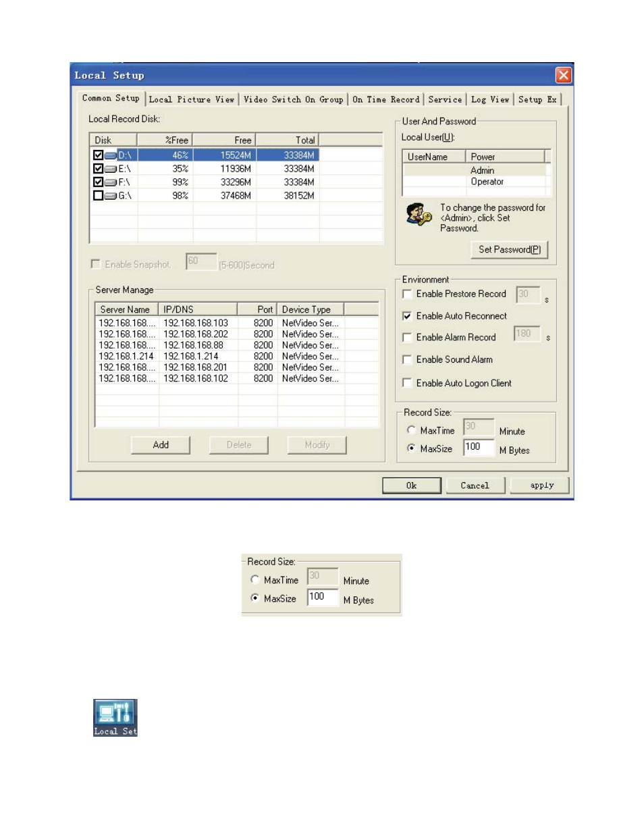This screenshot has width=644, height=834.
Task: Open the Setup Ex tab
Action: [x=537, y=100]
